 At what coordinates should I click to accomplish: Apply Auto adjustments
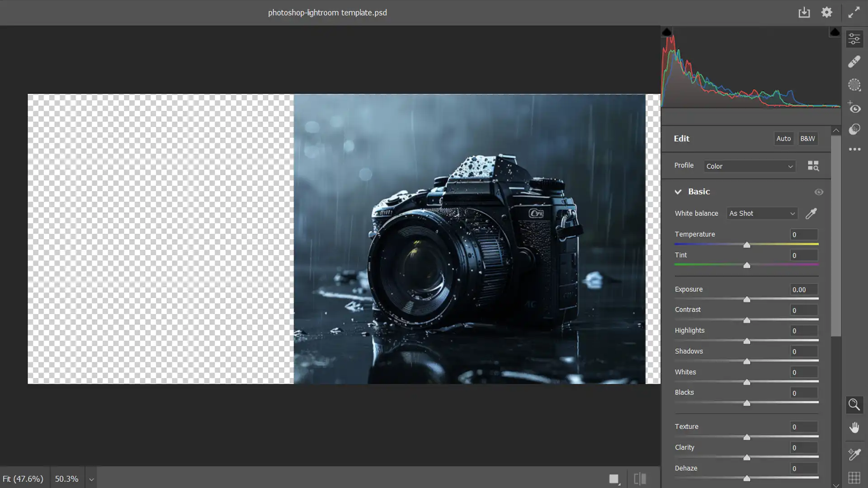(783, 139)
